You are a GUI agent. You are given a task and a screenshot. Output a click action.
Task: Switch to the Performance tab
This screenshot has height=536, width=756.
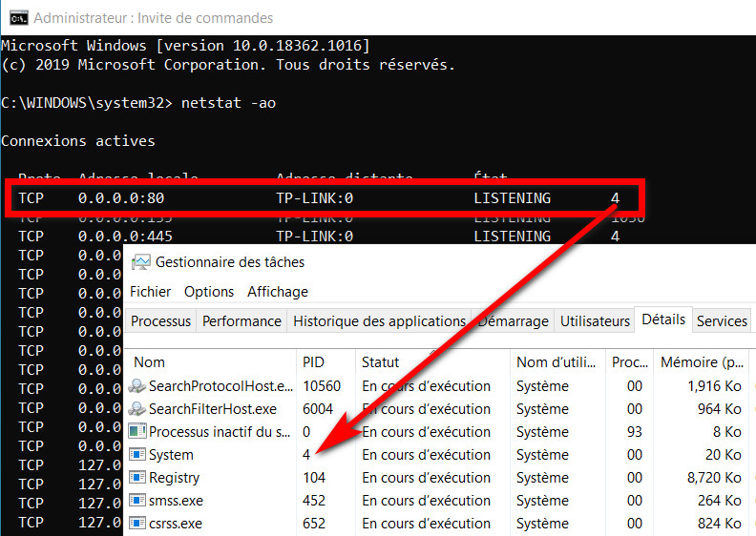coord(241,321)
